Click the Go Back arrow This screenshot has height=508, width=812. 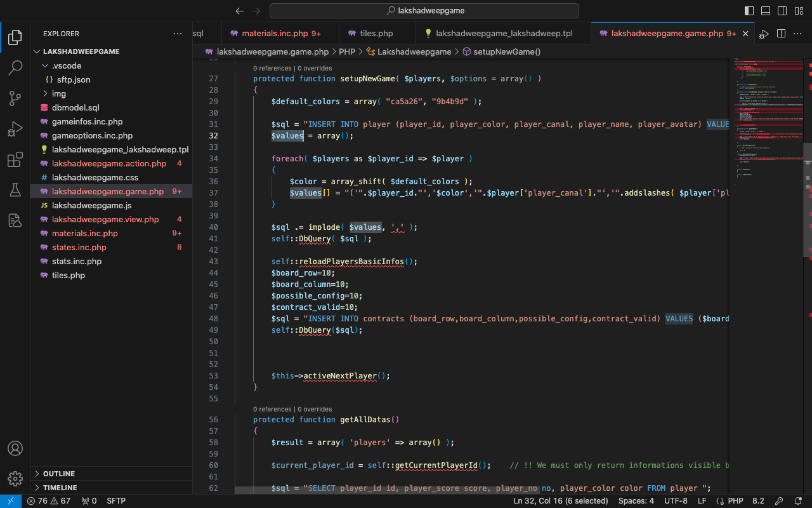(239, 11)
